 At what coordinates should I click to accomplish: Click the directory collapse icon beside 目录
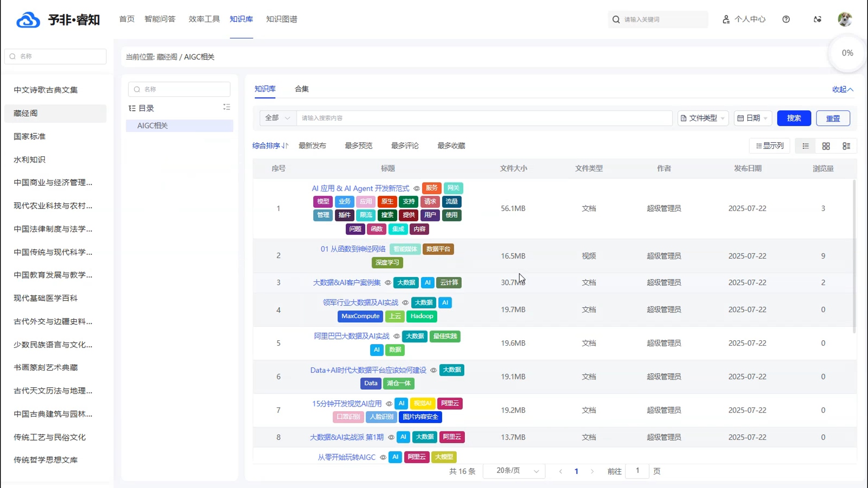point(226,107)
